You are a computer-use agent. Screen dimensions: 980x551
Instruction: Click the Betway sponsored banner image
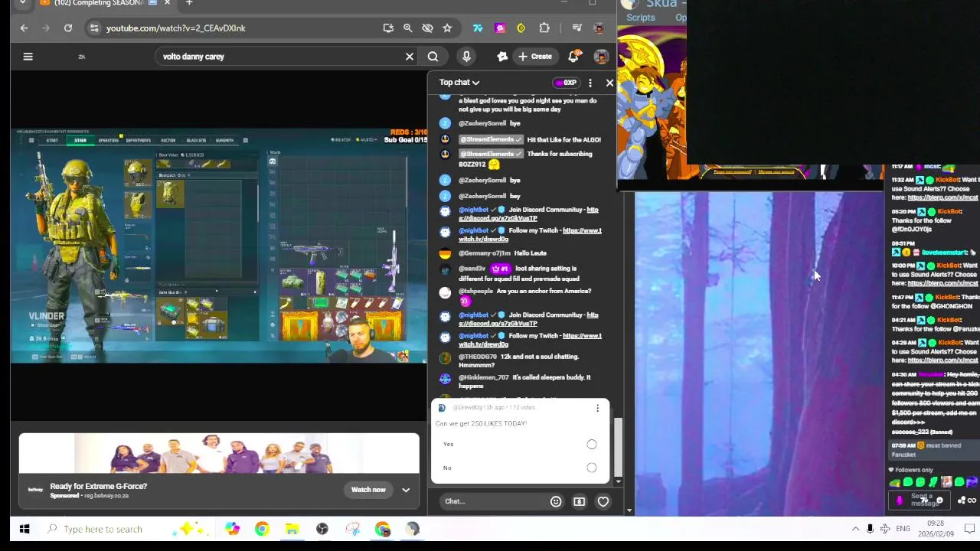(x=219, y=455)
